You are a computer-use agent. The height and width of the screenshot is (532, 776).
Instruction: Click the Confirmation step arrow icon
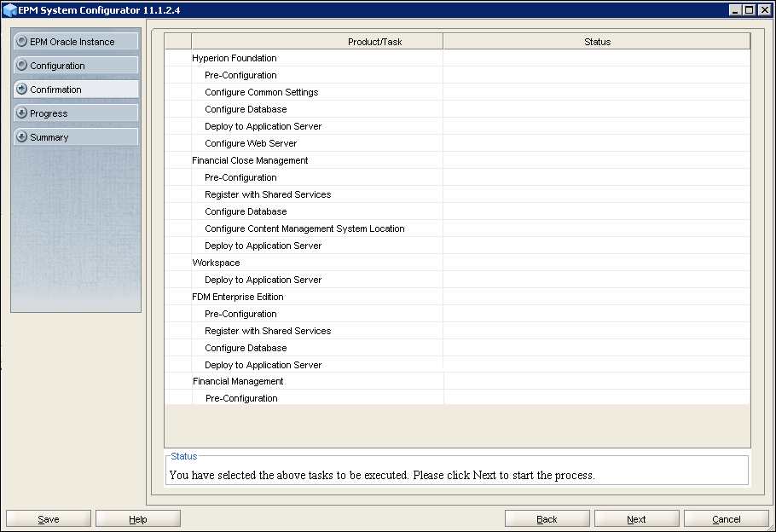[21, 89]
